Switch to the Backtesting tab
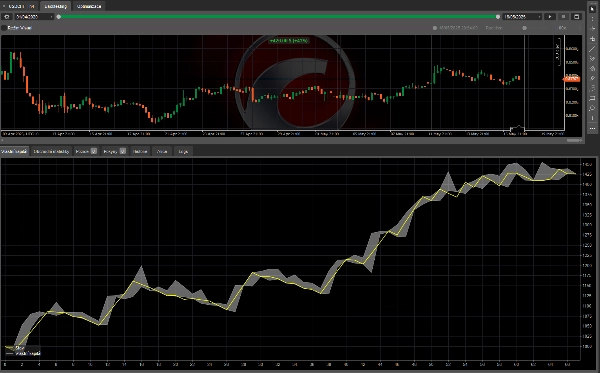The image size is (600, 373). click(x=55, y=6)
